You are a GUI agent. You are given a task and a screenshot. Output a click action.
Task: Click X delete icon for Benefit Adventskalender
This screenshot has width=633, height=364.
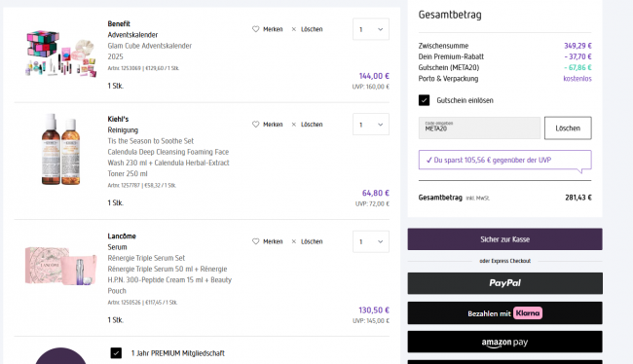tap(294, 29)
